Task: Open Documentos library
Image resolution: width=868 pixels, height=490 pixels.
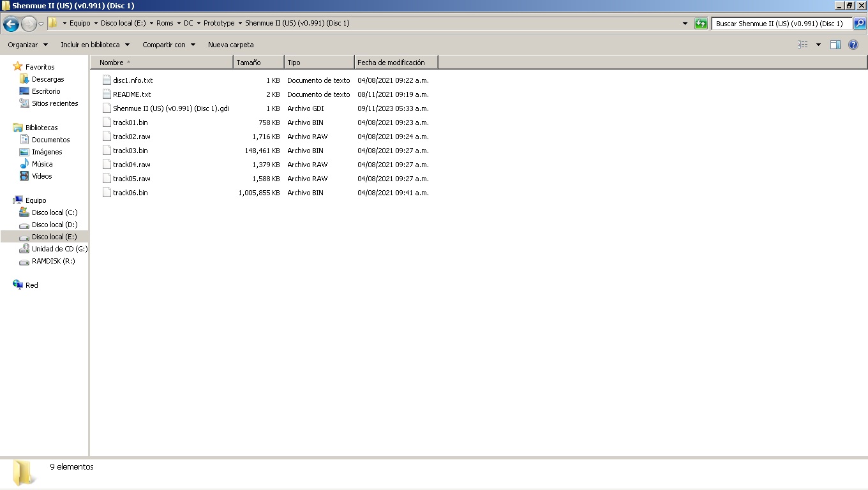Action: click(50, 140)
